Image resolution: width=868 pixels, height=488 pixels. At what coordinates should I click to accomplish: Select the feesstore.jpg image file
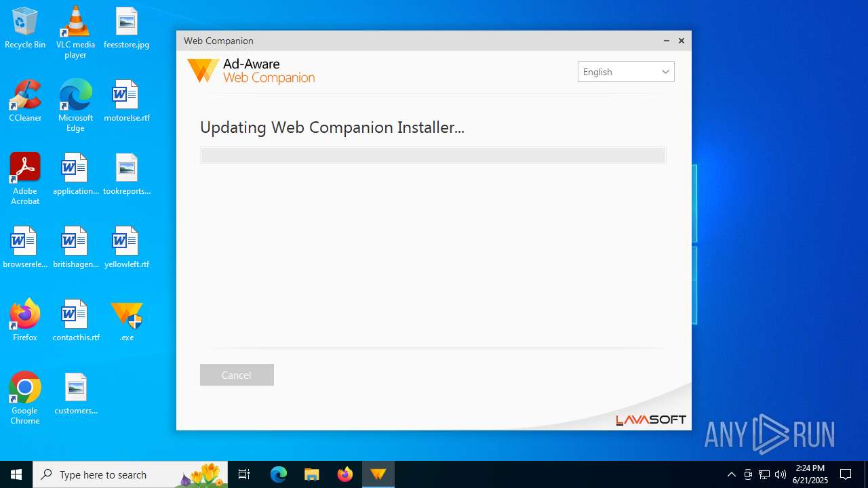(x=127, y=28)
